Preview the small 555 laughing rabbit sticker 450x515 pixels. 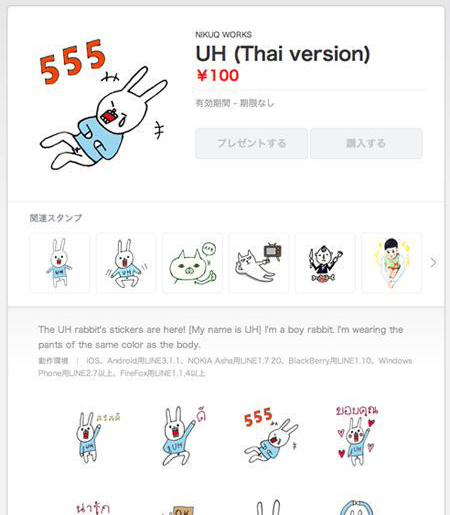tap(271, 435)
